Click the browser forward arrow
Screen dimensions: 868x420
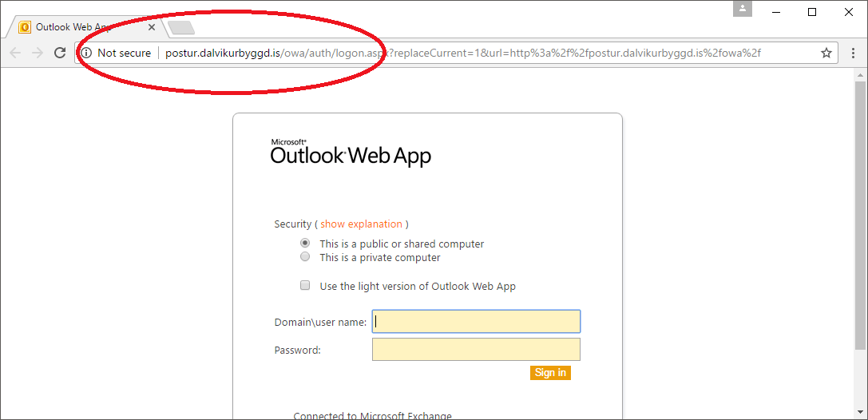[x=38, y=53]
